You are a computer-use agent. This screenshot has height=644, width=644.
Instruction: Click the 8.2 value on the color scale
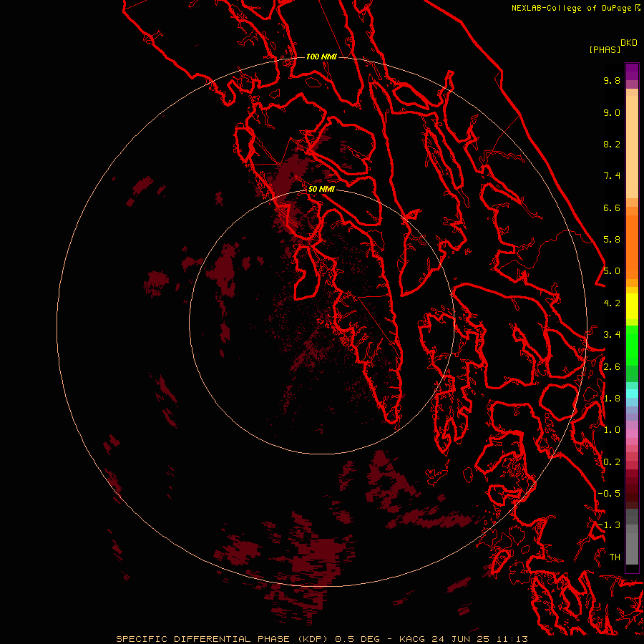tap(612, 144)
